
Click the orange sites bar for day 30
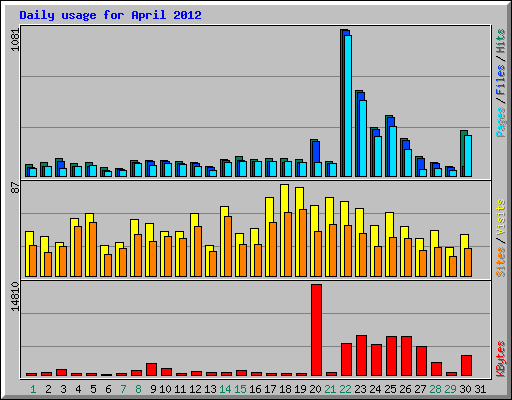click(x=468, y=262)
